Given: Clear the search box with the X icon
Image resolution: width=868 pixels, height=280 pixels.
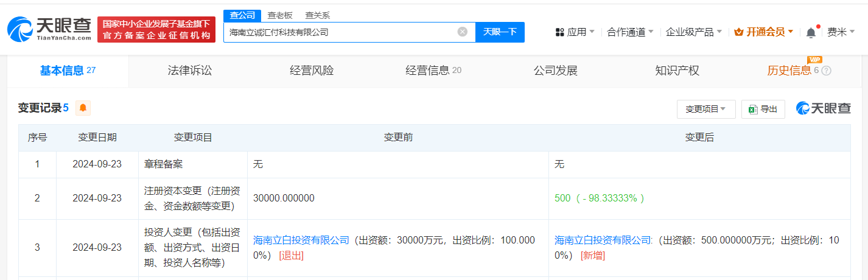Looking at the screenshot, I should (463, 32).
